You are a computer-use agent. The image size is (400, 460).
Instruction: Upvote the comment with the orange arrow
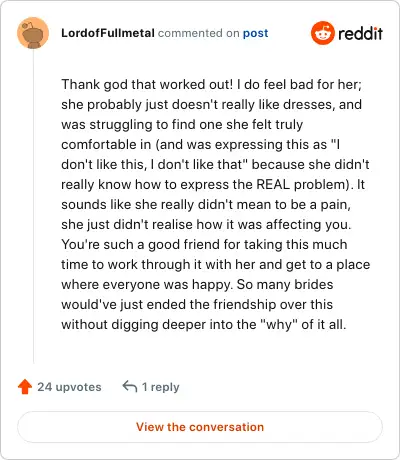(x=25, y=387)
